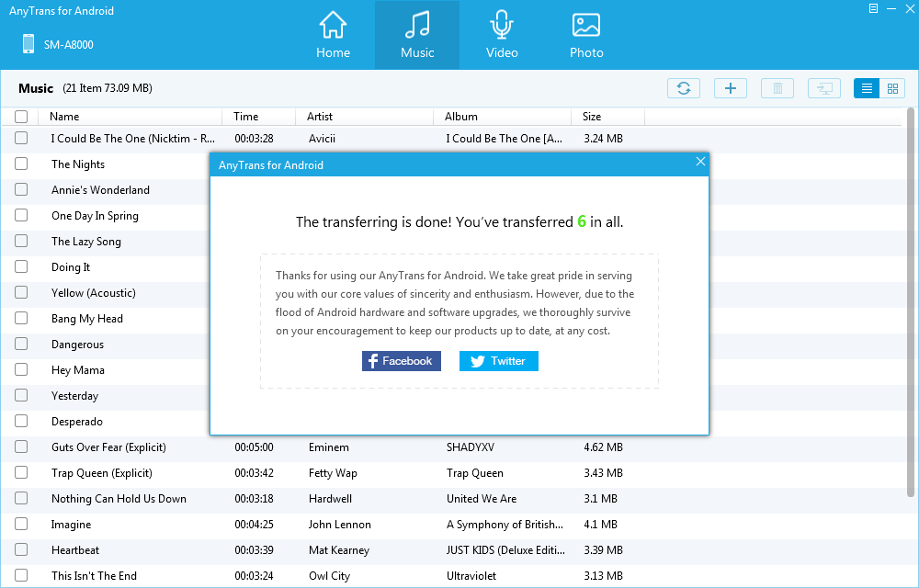Viewport: 919px width, 588px height.
Task: Click the SM-A8000 phone device icon
Action: (x=28, y=44)
